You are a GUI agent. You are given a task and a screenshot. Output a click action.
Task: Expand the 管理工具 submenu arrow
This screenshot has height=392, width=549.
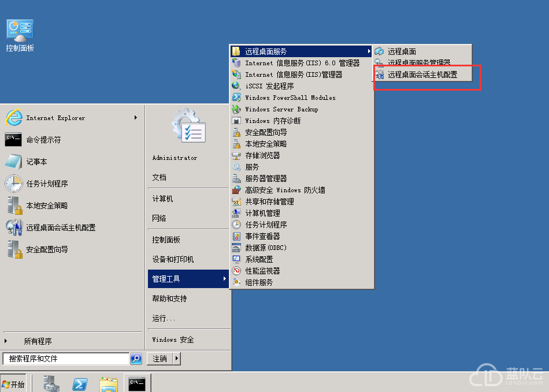click(224, 279)
